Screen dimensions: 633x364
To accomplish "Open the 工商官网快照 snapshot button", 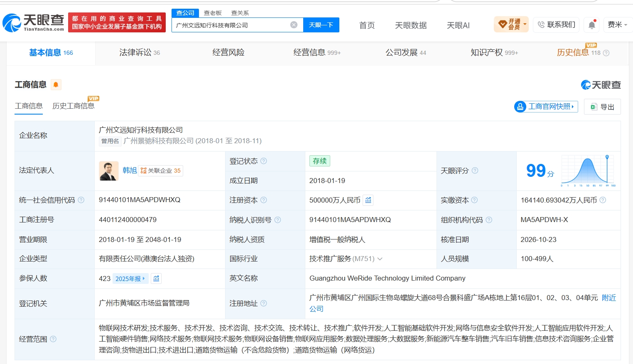I will pyautogui.click(x=546, y=107).
